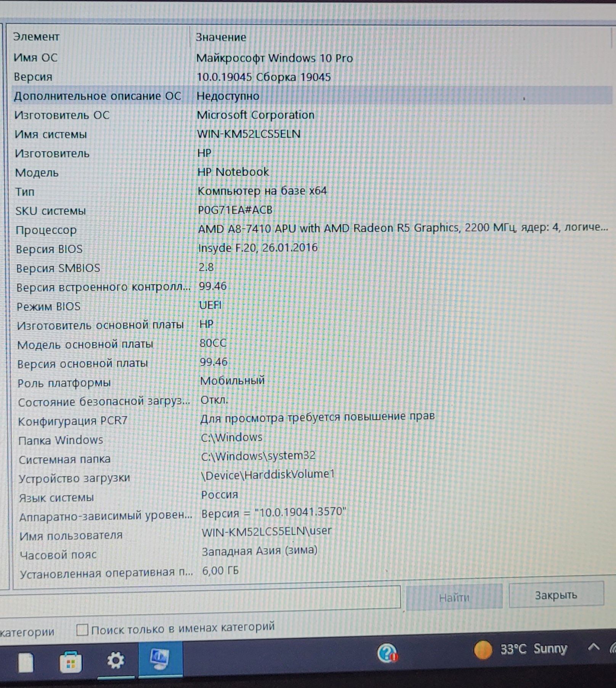The width and height of the screenshot is (616, 688).
Task: Select the 'Тип' row
Action: pyautogui.click(x=312, y=191)
